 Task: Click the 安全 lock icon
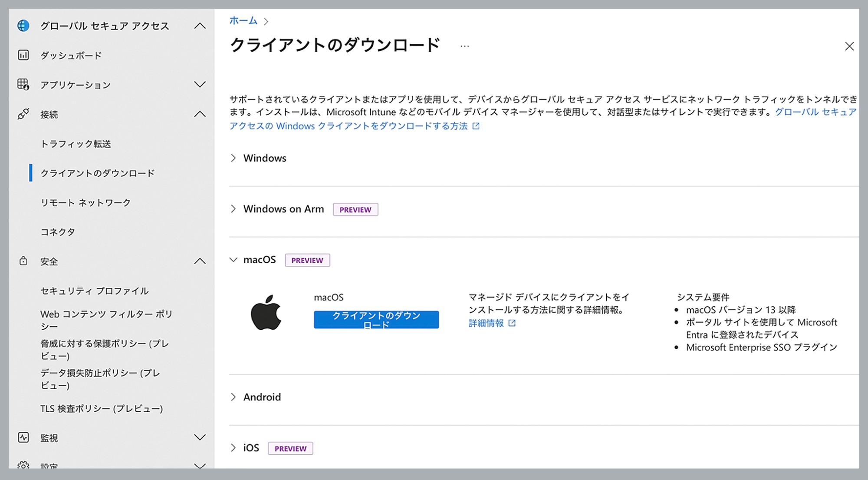coord(23,261)
